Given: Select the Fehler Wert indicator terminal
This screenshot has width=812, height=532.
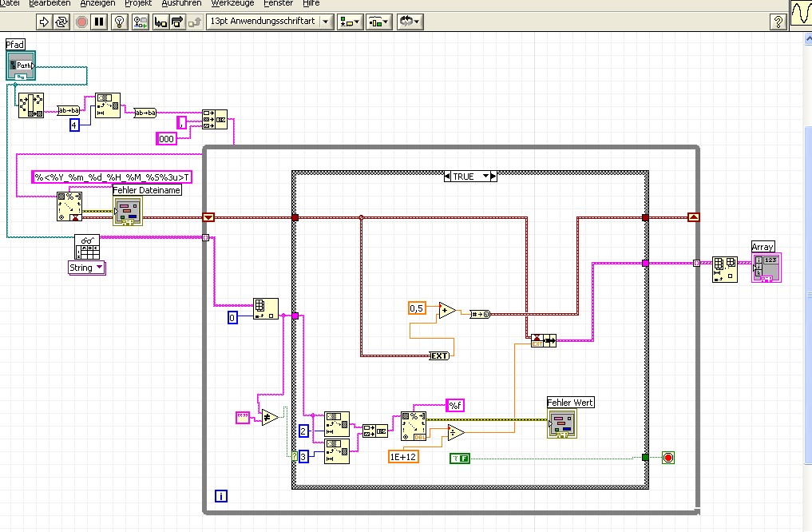Looking at the screenshot, I should click(x=562, y=423).
